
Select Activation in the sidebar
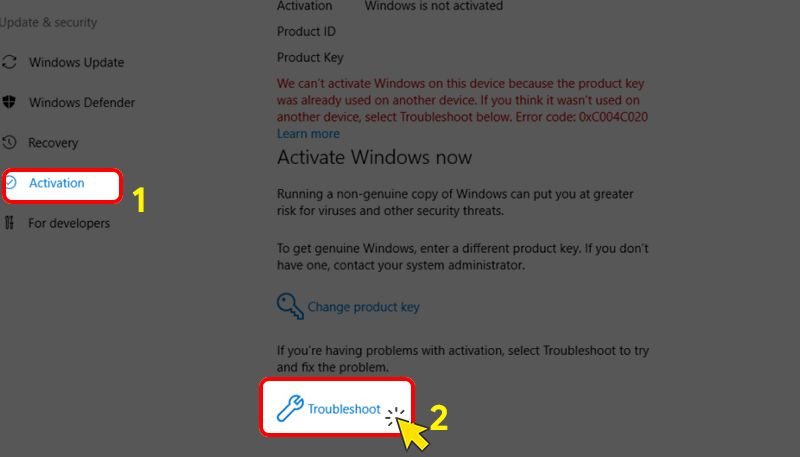(x=57, y=183)
